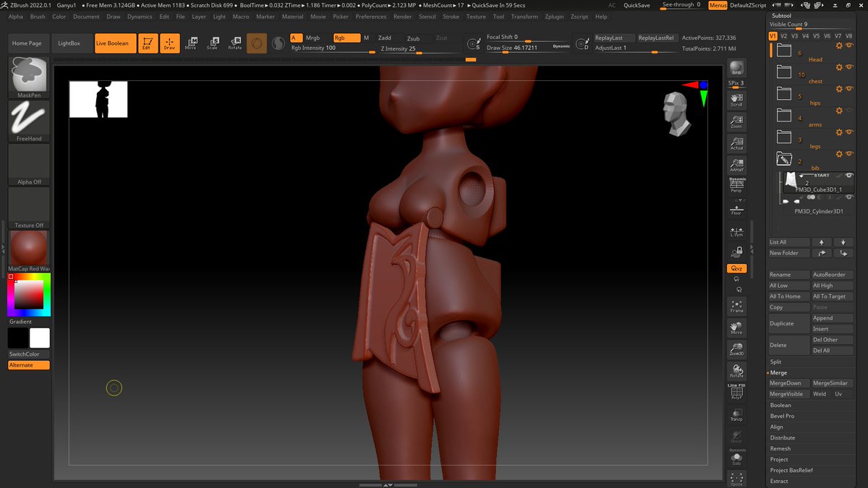Select the PM3D_Cylinder3D1 subtool

click(x=818, y=212)
